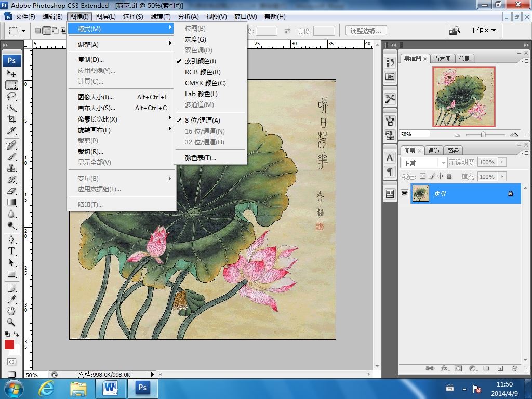Click the Navigator 50% zoom field
This screenshot has height=399, width=532.
pyautogui.click(x=414, y=135)
